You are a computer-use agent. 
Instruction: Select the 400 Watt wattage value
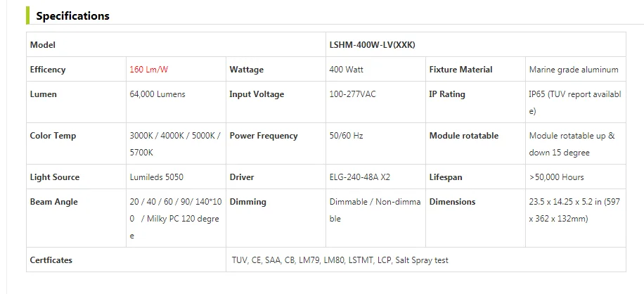tap(346, 70)
